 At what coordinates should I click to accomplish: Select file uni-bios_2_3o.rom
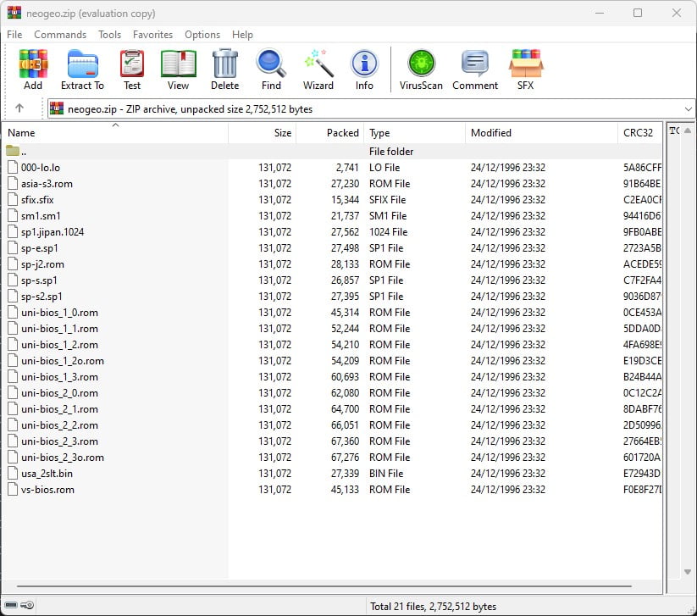[x=63, y=458]
